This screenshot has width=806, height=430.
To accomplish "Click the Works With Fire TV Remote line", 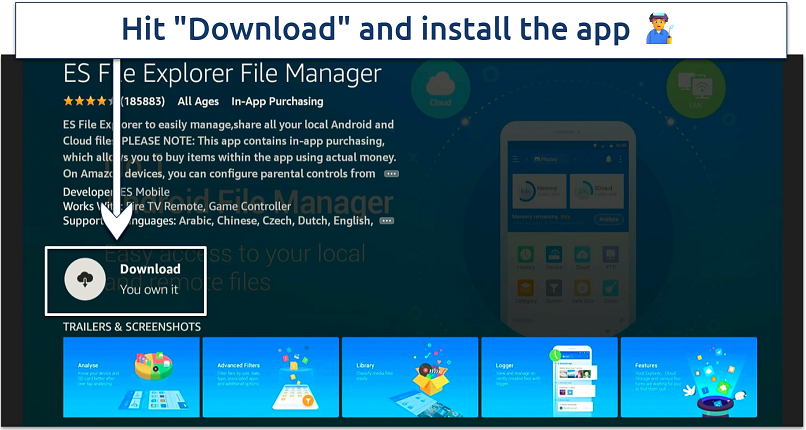I will (177, 207).
